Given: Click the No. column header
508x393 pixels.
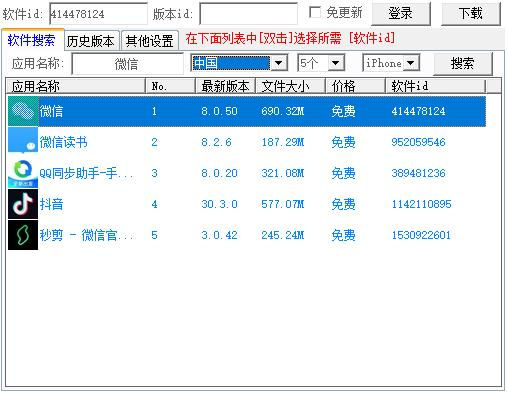Looking at the screenshot, I should point(170,86).
